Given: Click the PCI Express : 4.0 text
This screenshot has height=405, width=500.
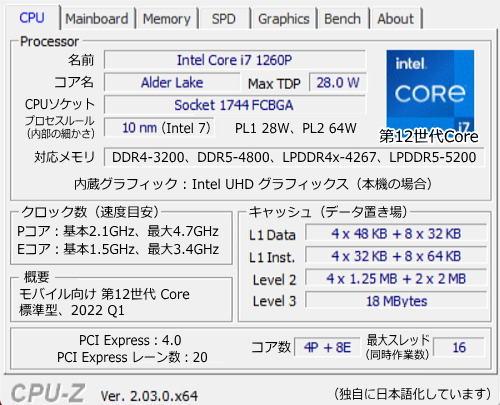Looking at the screenshot, I should point(130,340).
